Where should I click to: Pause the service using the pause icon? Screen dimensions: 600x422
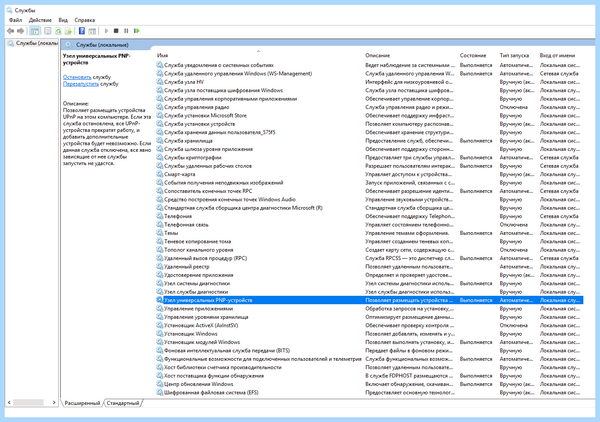pos(126,31)
